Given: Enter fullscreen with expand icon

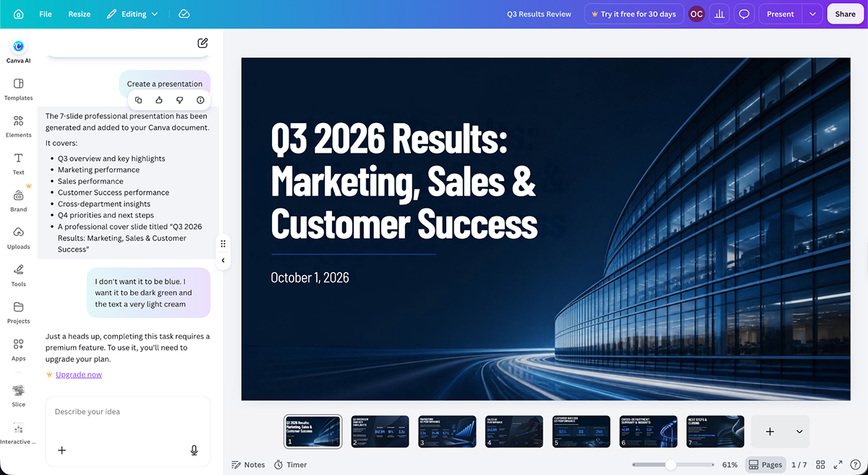Looking at the screenshot, I should pyautogui.click(x=838, y=465).
